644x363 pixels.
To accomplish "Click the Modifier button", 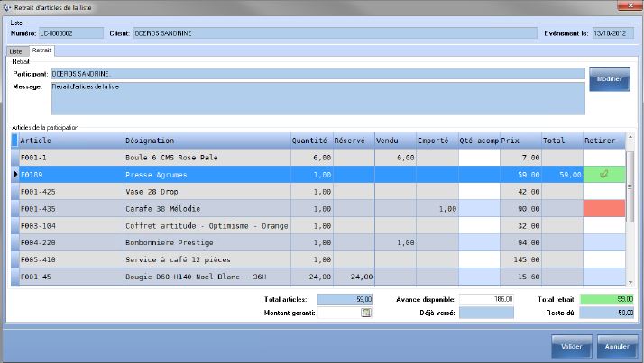I will (609, 79).
